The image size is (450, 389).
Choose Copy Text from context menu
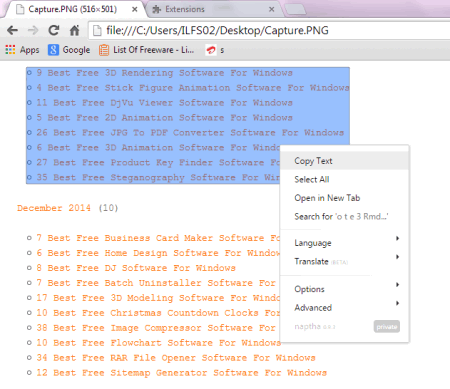345,161
